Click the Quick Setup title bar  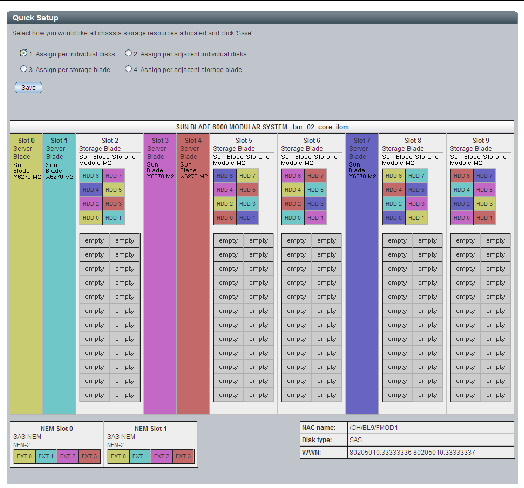262,18
